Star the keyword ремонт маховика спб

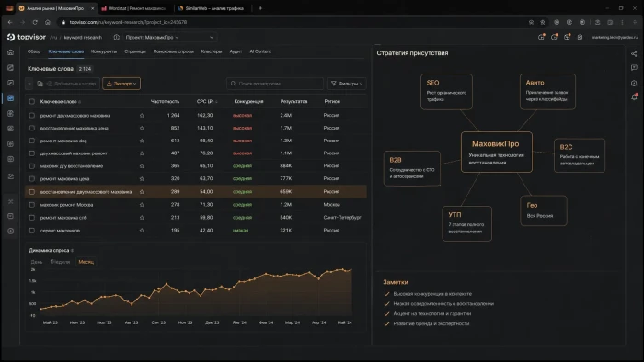coord(142,218)
